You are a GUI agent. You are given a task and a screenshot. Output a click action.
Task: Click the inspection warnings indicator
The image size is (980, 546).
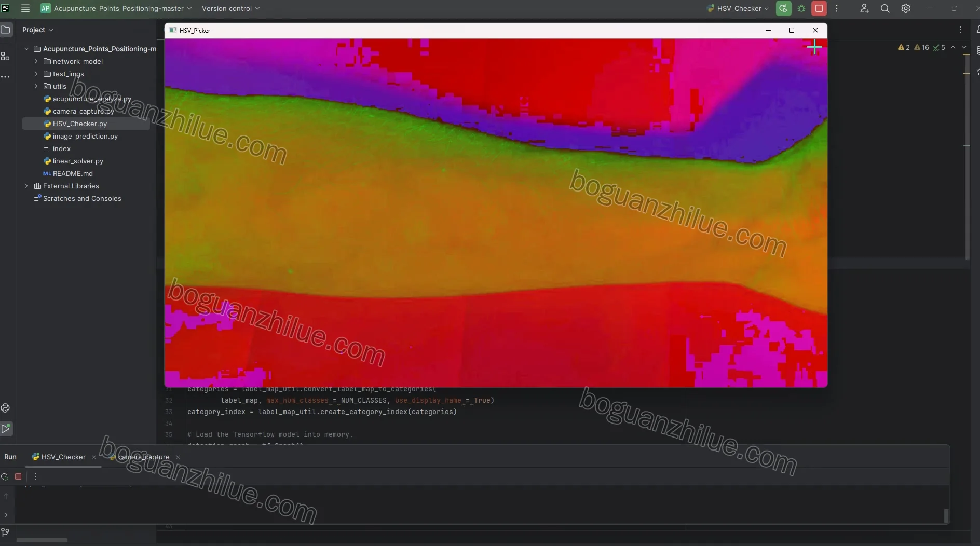point(921,47)
